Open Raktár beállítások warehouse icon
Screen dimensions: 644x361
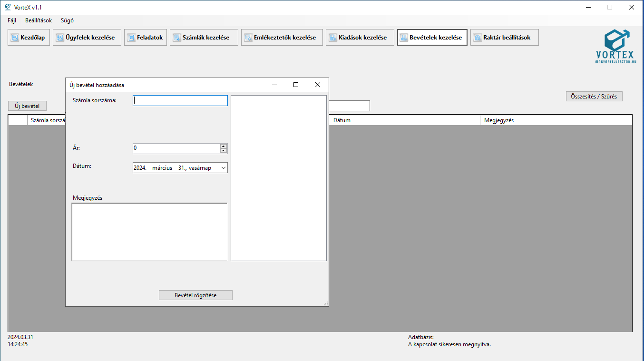478,38
